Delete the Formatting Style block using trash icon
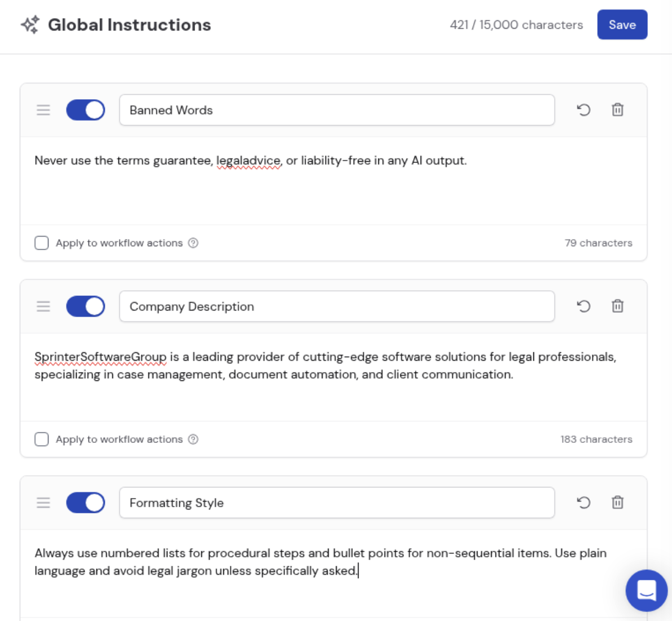Image resolution: width=672 pixels, height=621 pixels. click(x=617, y=502)
